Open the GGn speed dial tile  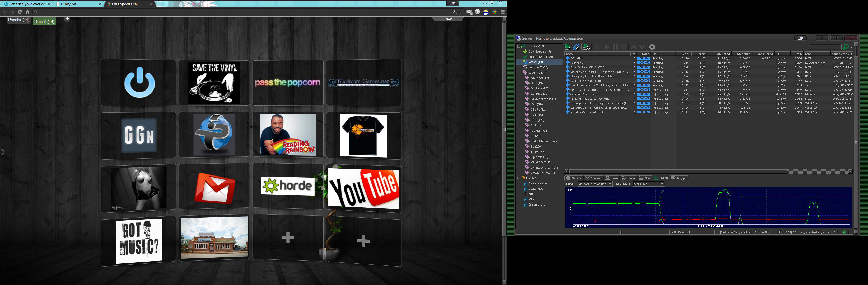[x=138, y=135]
